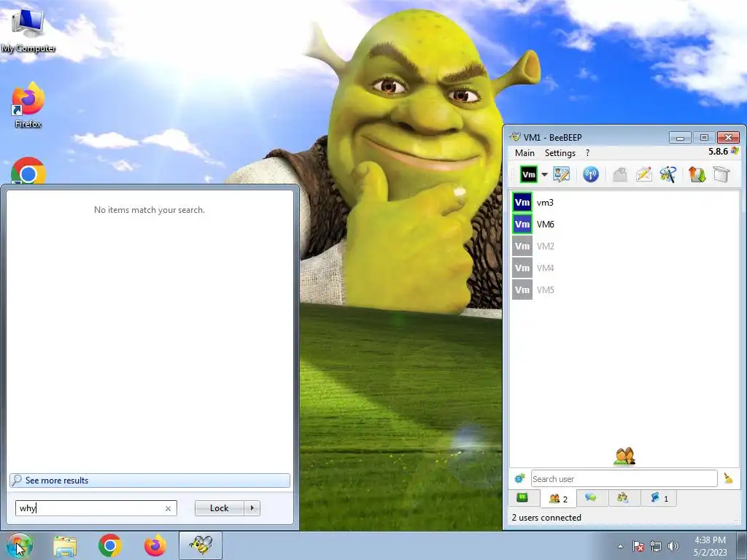Click the network tray icon
Screen dimensions: 747x560
click(656, 546)
